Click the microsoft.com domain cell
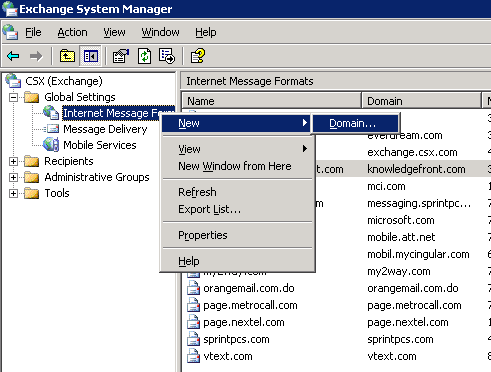This screenshot has height=372, width=491. tap(401, 220)
